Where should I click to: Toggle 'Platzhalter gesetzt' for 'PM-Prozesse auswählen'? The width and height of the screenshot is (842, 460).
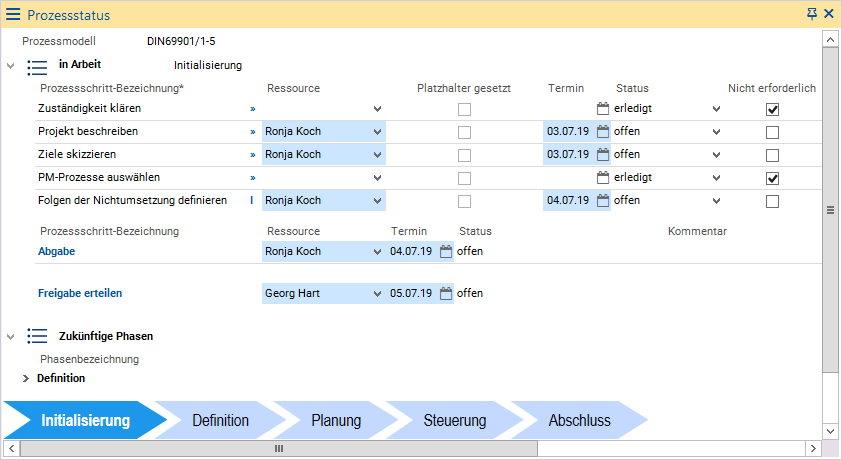point(464,178)
